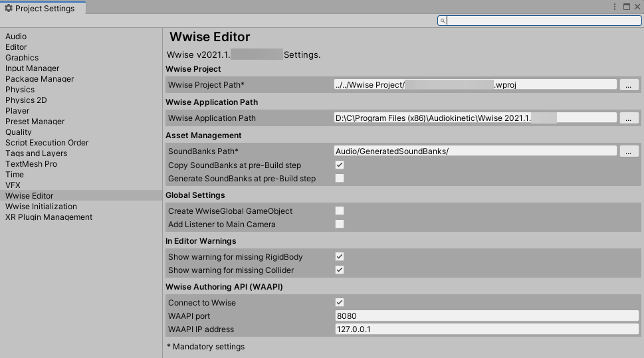Viewport: 644px width, 358px height.
Task: Click the SoundBanks Path* label
Action: coord(203,151)
